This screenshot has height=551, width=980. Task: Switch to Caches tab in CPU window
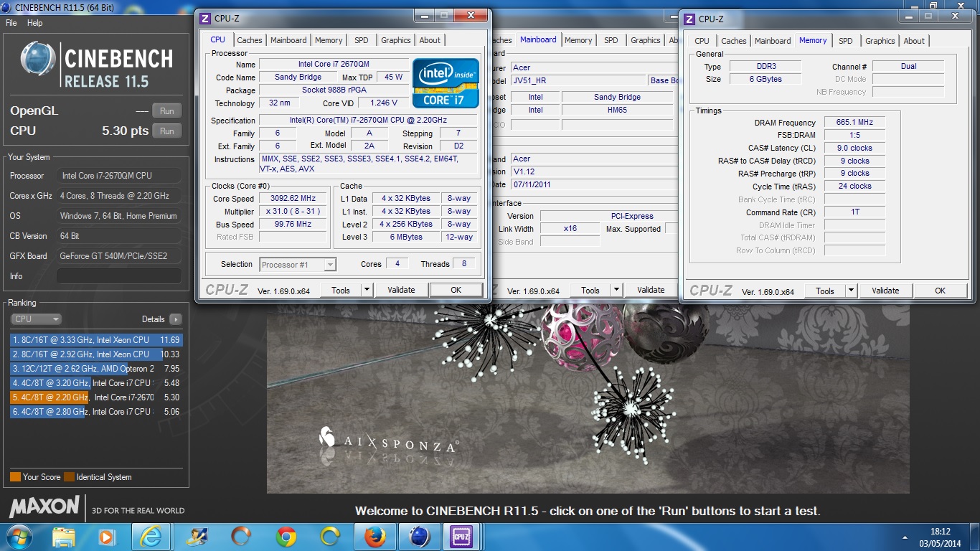coord(250,40)
